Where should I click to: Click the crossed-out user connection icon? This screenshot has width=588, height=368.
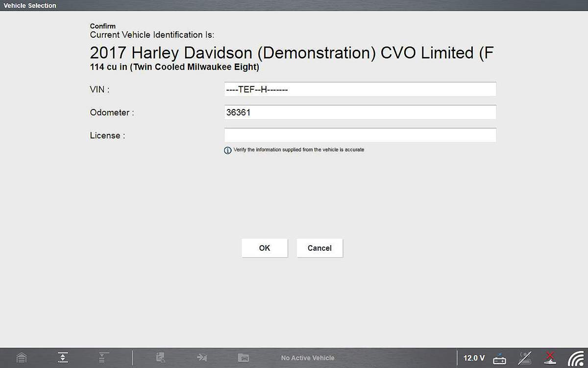tap(525, 358)
